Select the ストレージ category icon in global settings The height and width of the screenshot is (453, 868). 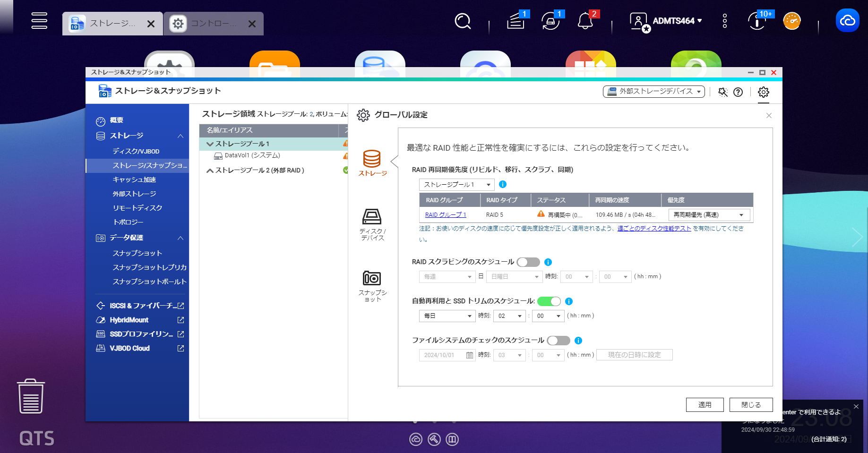click(372, 163)
